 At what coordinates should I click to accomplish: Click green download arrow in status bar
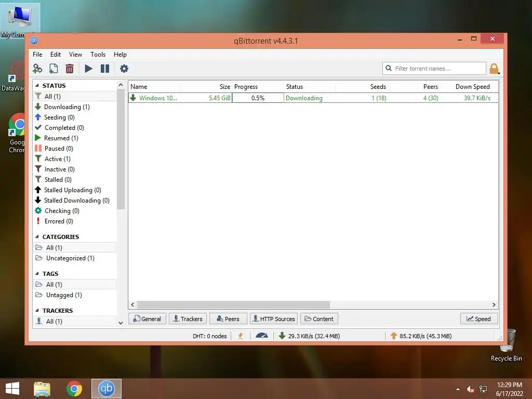coord(282,336)
